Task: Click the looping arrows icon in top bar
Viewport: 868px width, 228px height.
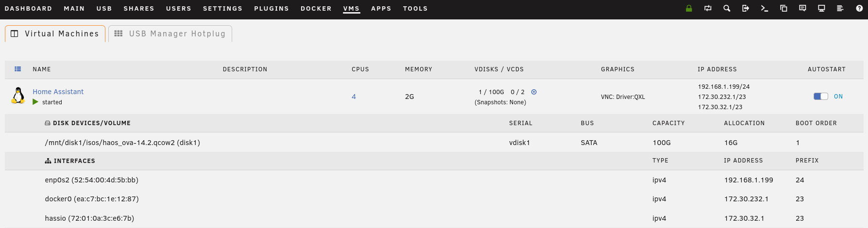Action: [708, 8]
